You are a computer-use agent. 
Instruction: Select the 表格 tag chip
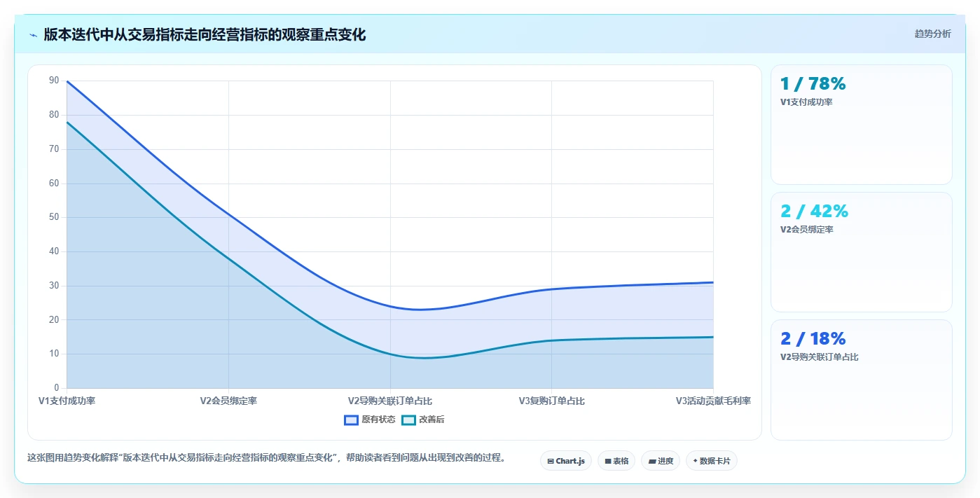[616, 461]
